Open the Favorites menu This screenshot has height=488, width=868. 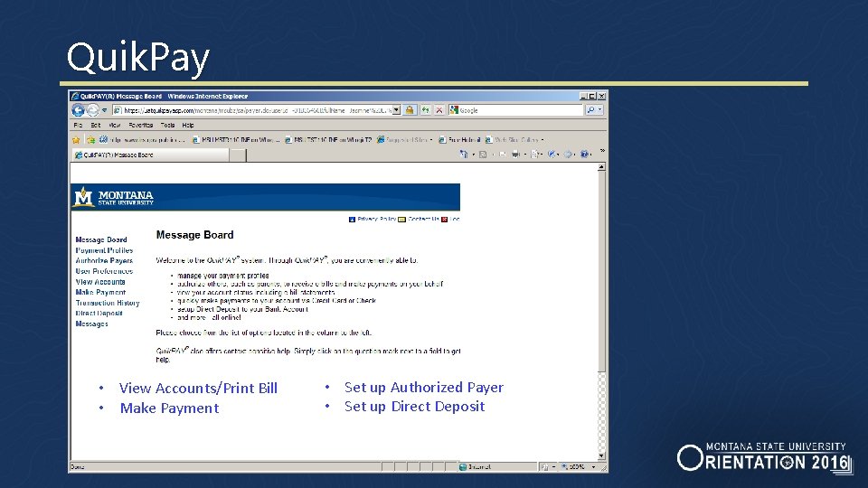click(x=141, y=125)
